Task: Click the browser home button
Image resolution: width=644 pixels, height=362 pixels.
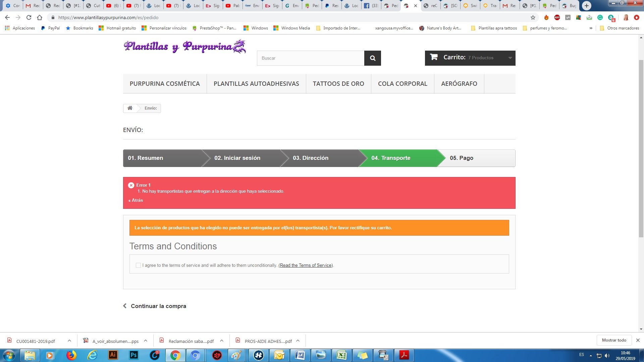Action: click(x=40, y=17)
